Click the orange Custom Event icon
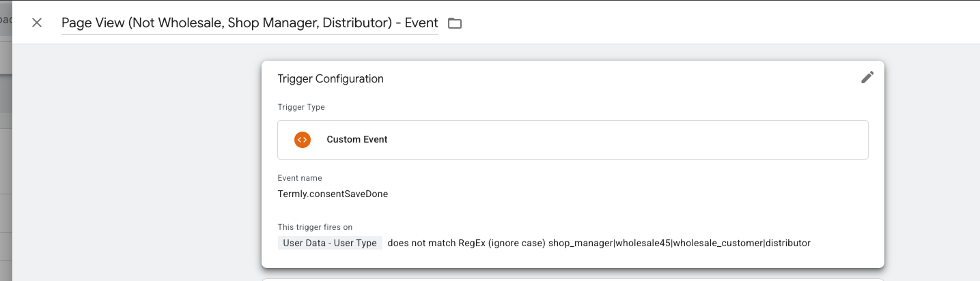This screenshot has height=281, width=980. 302,139
